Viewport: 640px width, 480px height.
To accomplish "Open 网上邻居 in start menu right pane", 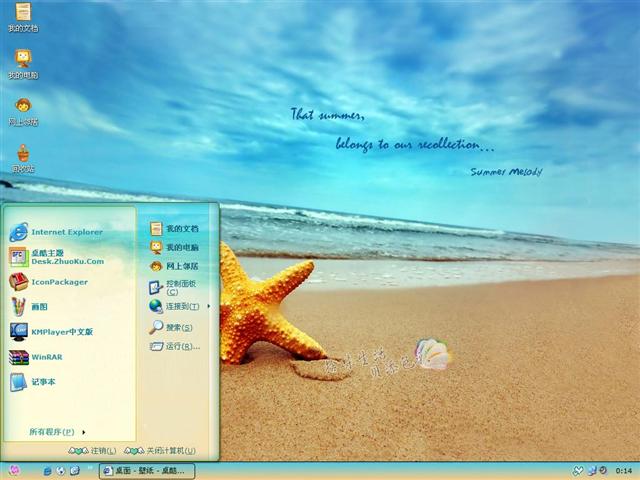I will 174,266.
